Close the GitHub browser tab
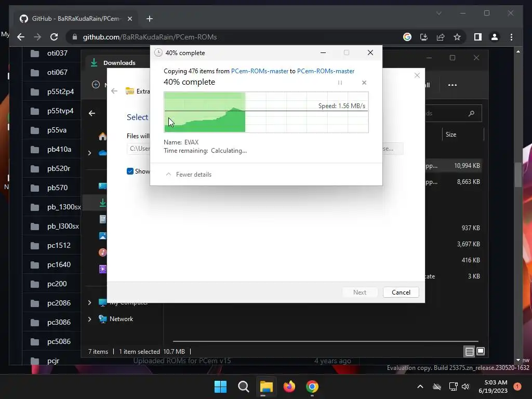 (x=129, y=19)
